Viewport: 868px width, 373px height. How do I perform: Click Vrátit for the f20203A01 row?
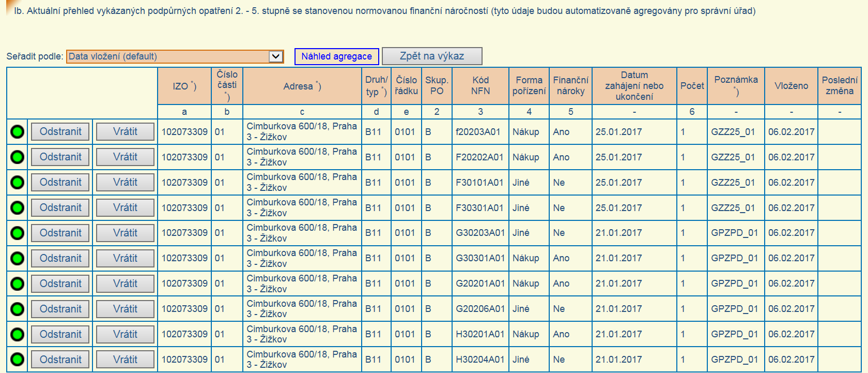[125, 131]
